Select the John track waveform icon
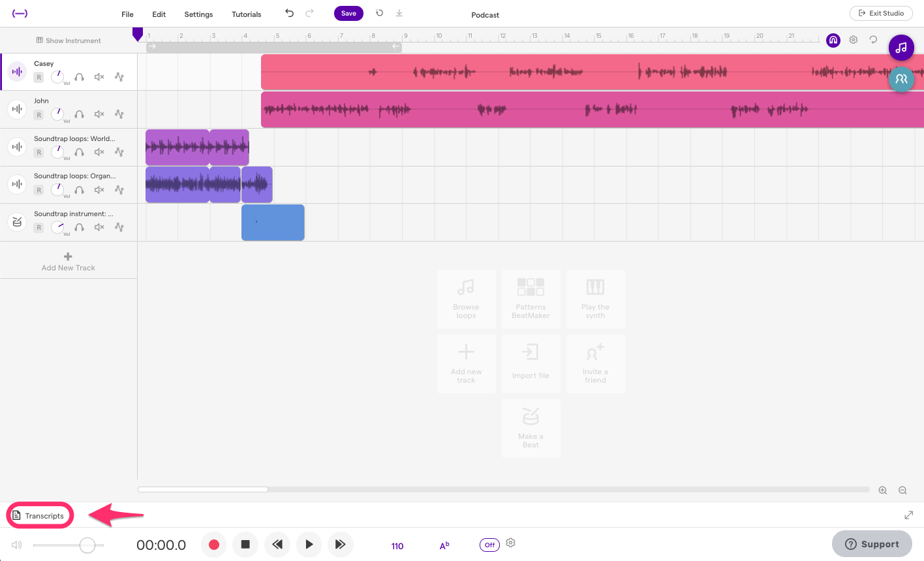The width and height of the screenshot is (924, 561). pos(18,109)
